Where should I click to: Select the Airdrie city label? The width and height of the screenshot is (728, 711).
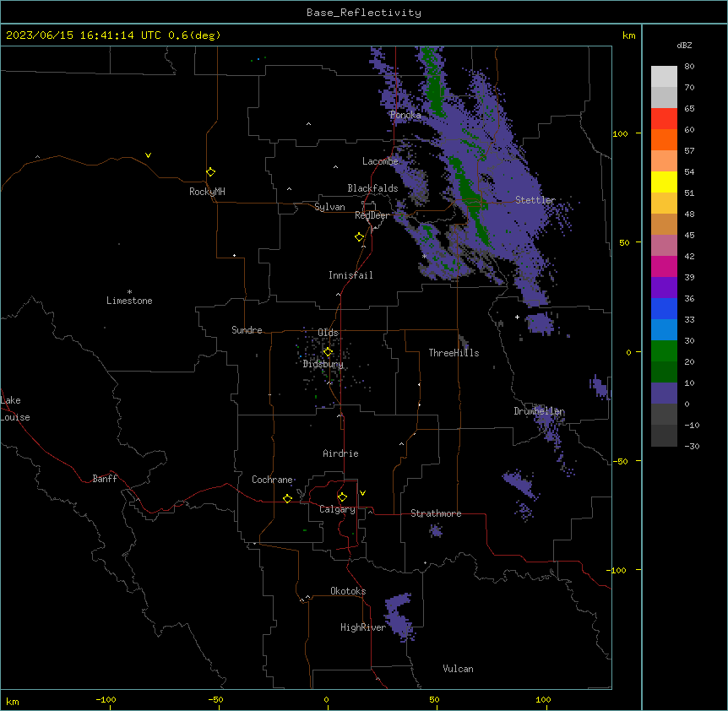(340, 453)
